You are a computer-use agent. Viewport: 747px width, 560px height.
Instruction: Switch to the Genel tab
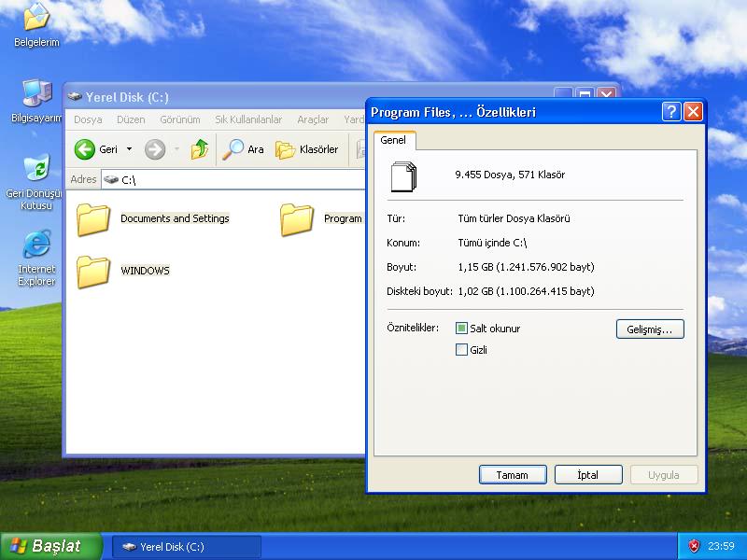[x=393, y=141]
